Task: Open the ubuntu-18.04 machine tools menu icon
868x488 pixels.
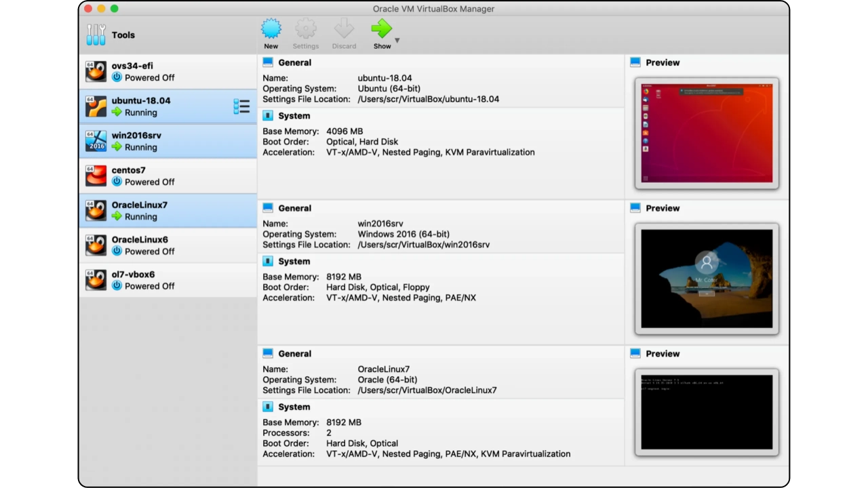Action: [241, 106]
